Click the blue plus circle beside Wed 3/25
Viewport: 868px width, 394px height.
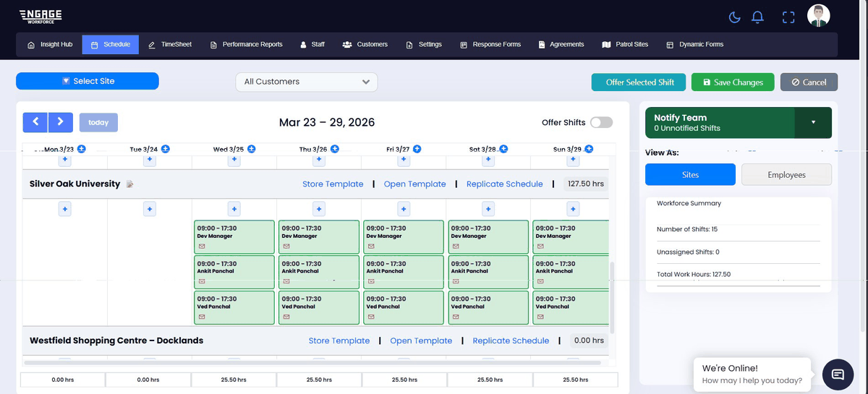point(251,149)
